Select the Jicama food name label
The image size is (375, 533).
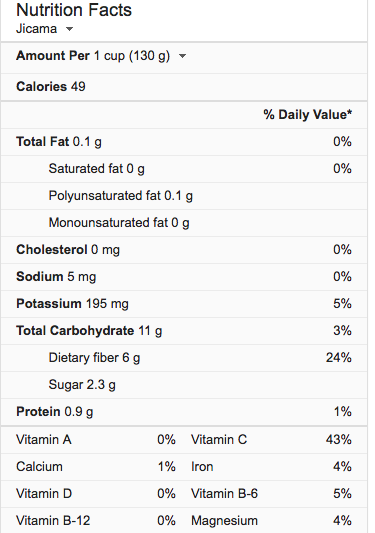36,29
